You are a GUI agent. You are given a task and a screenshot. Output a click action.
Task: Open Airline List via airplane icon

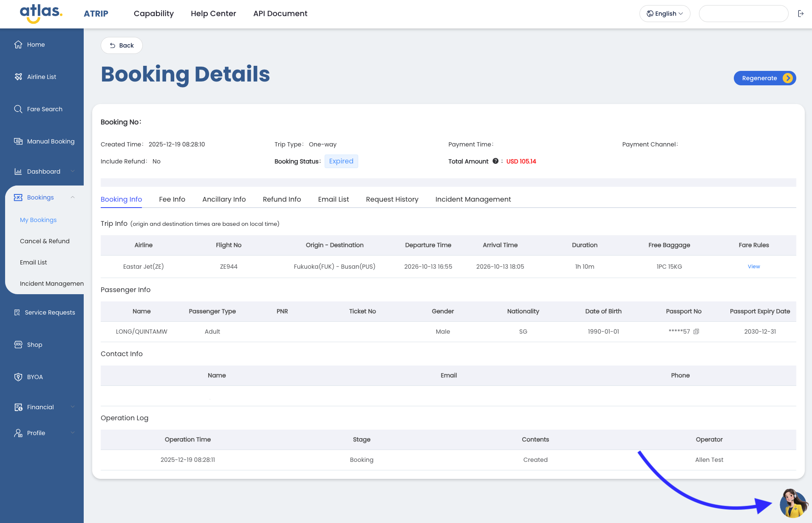[18, 77]
